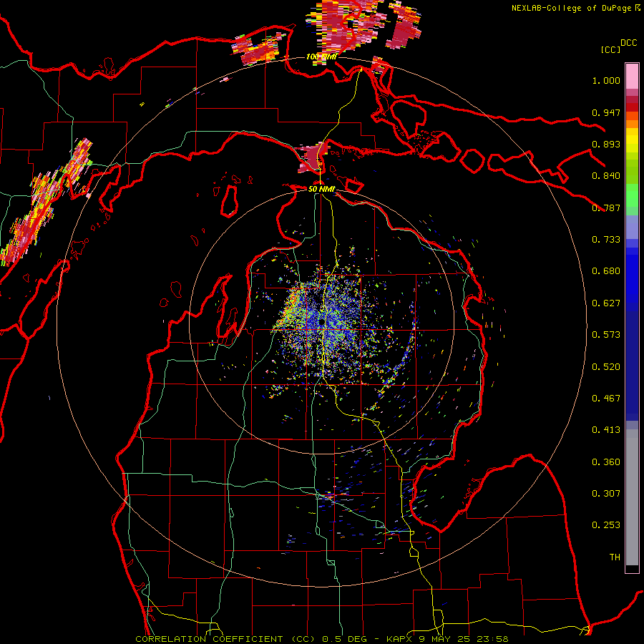Image resolution: width=644 pixels, height=644 pixels.
Task: Click the 0.840 scale value
Action: [x=606, y=176]
